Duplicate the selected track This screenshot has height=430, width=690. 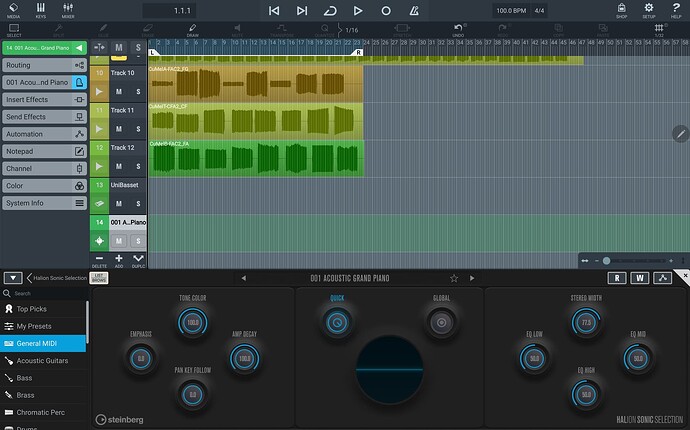coord(138,260)
